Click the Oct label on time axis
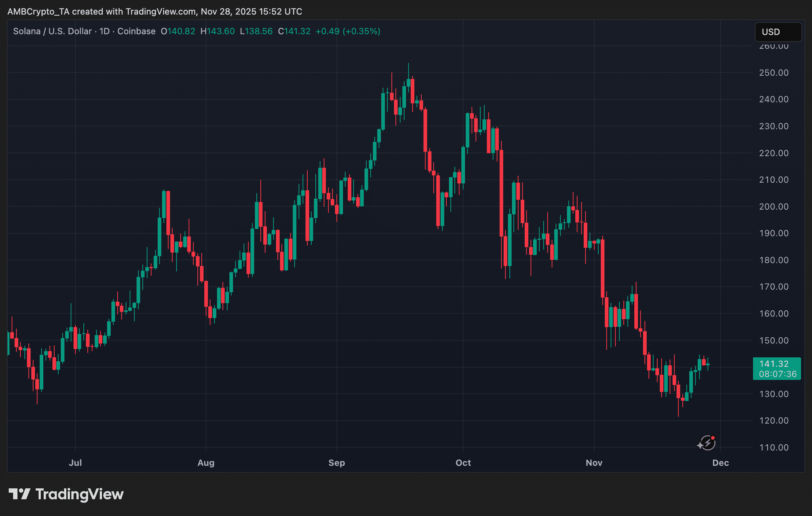812x516 pixels. [x=463, y=463]
